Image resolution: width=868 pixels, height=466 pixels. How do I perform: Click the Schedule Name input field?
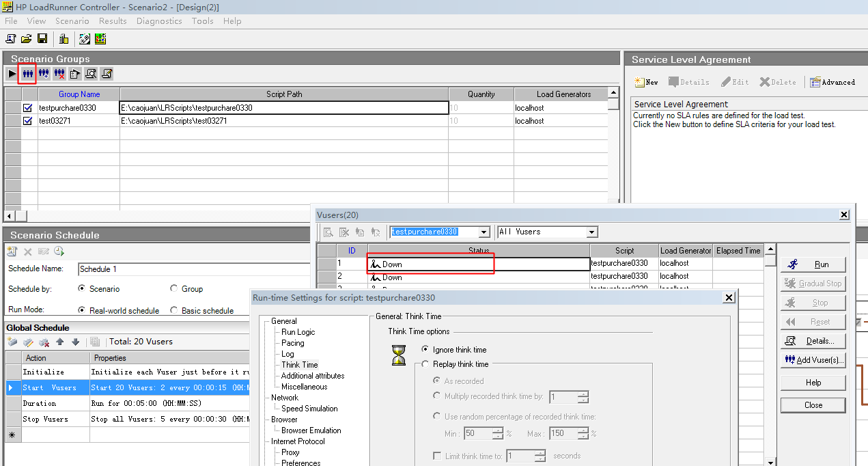(x=195, y=269)
